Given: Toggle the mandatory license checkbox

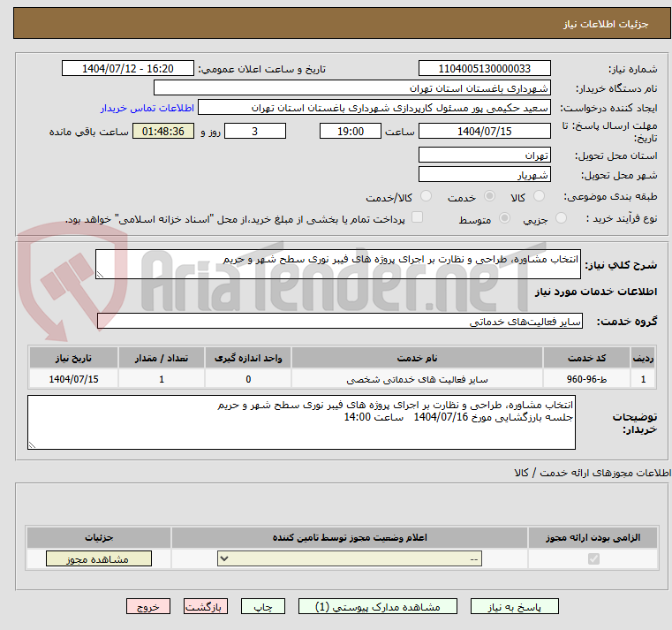Looking at the screenshot, I should pyautogui.click(x=593, y=558).
